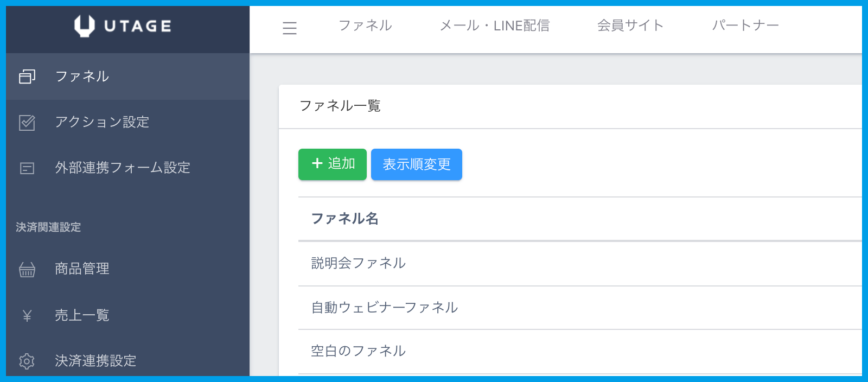Image resolution: width=868 pixels, height=382 pixels.
Task: Select アクション設定 label in the sidebar
Action: [x=102, y=122]
